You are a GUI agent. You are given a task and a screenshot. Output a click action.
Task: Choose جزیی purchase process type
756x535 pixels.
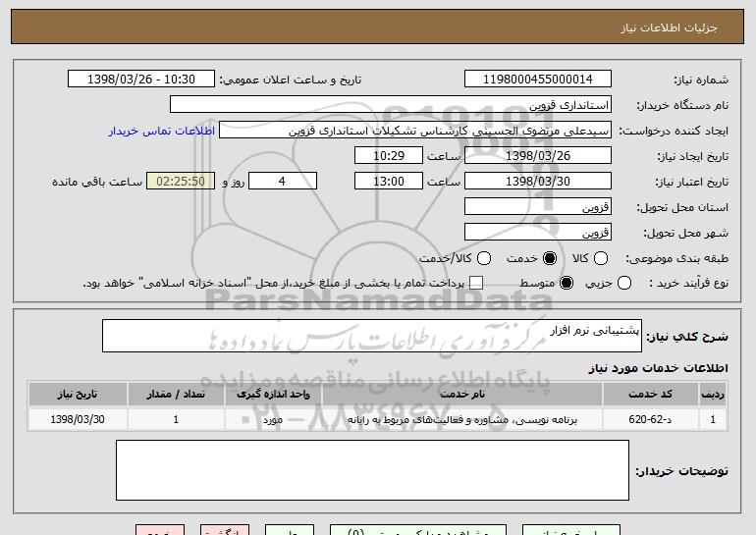click(x=623, y=283)
